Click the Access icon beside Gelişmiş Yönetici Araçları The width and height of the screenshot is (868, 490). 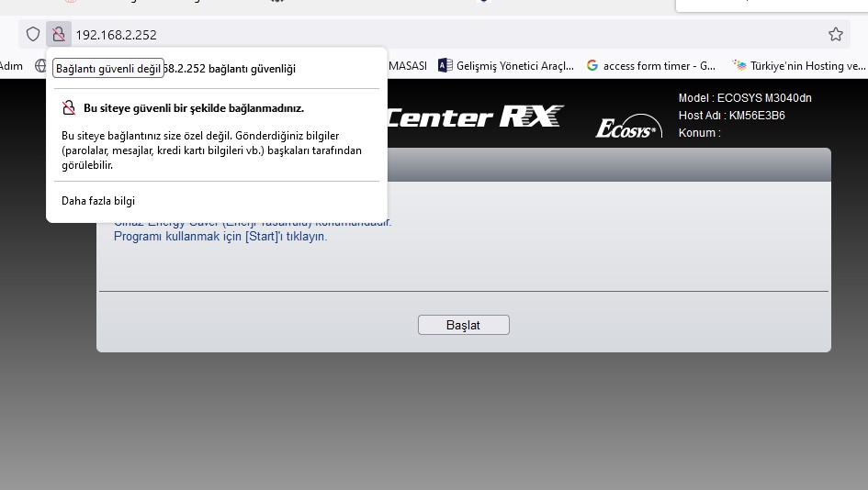point(445,65)
